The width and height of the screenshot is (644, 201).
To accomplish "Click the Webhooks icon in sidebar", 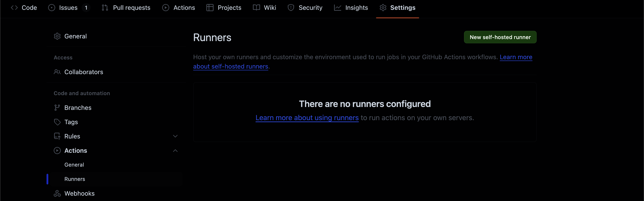I will (x=57, y=193).
